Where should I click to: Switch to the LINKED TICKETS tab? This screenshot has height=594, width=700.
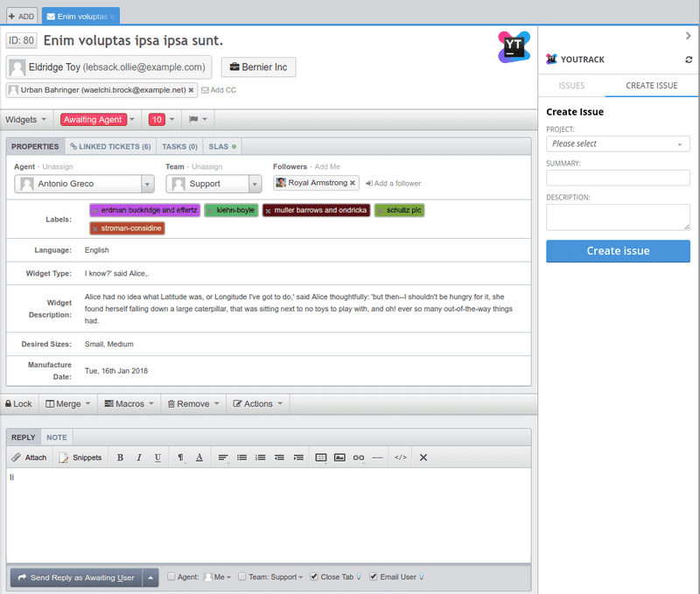tap(109, 146)
